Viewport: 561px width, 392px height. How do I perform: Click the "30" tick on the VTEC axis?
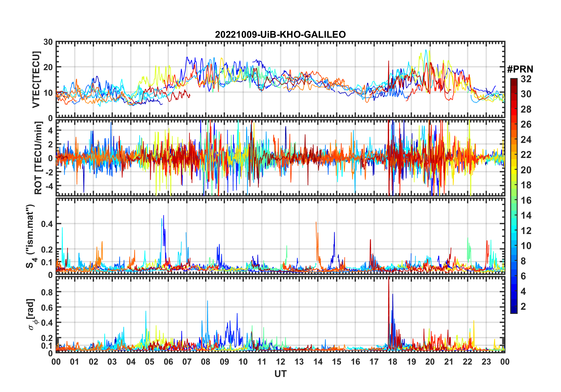pos(48,42)
